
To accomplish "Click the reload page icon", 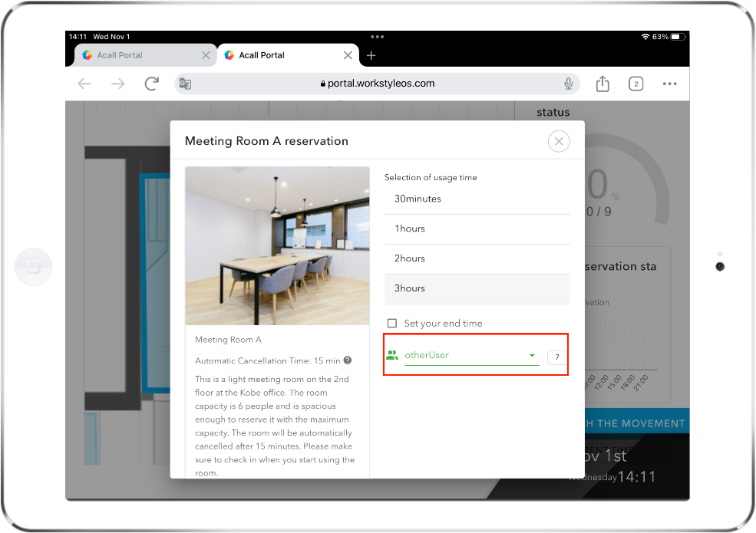I will [x=152, y=84].
